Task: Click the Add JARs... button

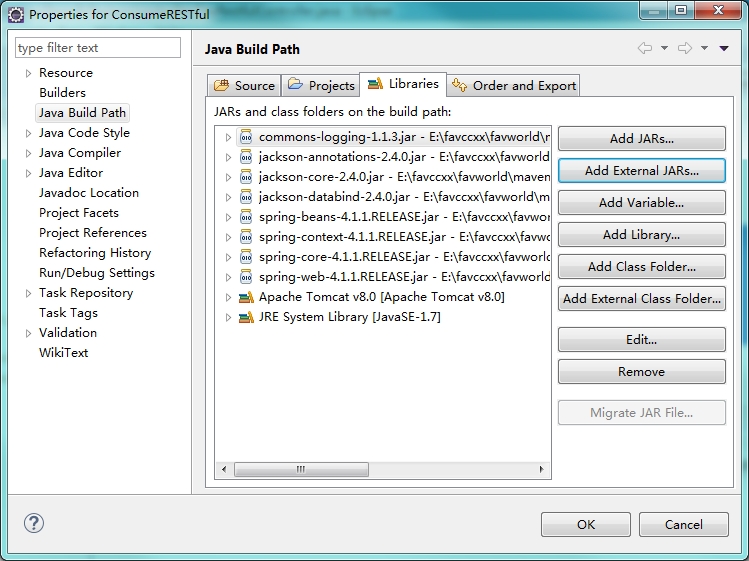Action: point(642,139)
